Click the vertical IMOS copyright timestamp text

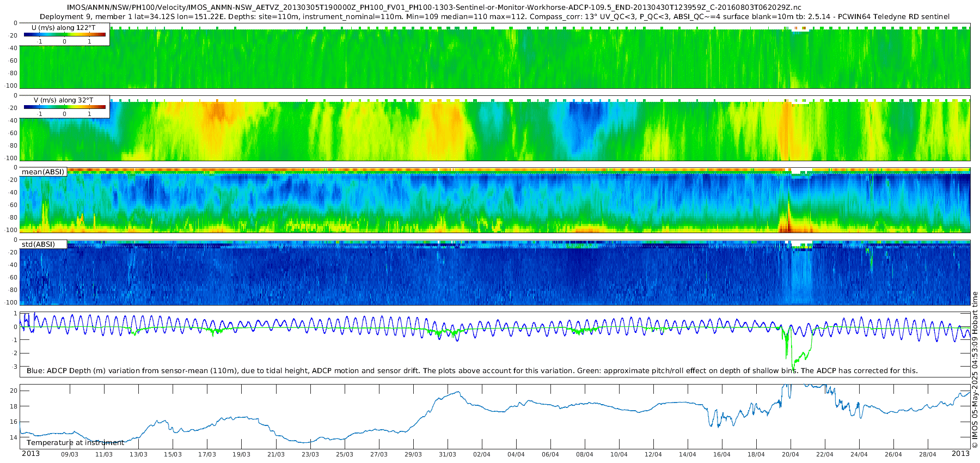coord(975,376)
